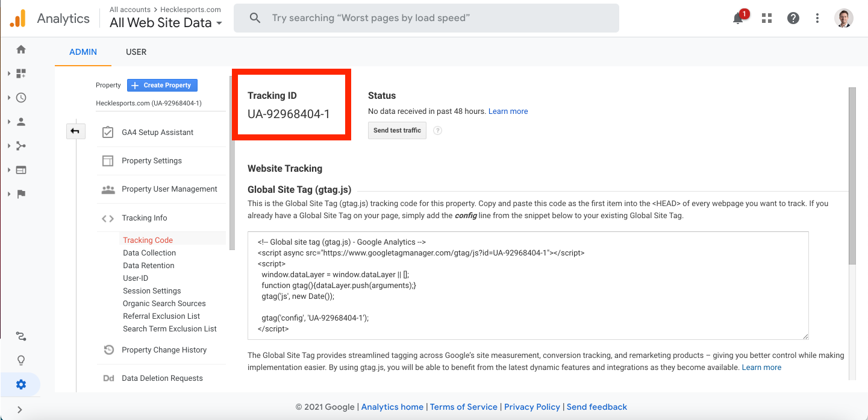Click the Discover lightbulb icon
This screenshot has width=868, height=420.
[21, 360]
